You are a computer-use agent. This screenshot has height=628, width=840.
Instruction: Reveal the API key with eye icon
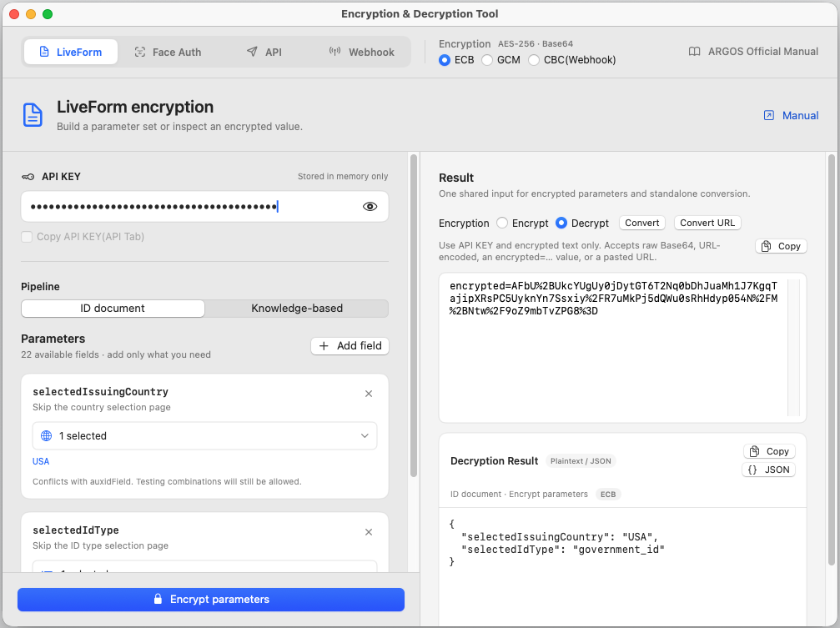(x=370, y=207)
